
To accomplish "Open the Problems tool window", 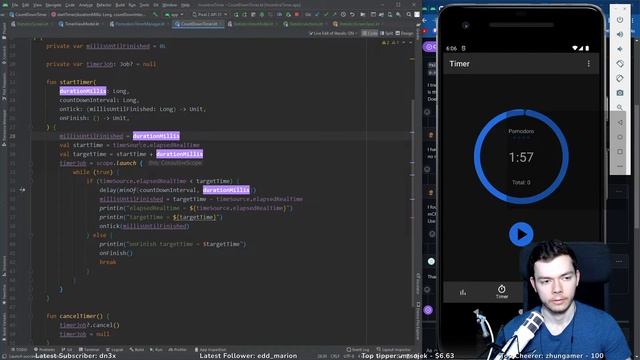I will (x=44, y=349).
